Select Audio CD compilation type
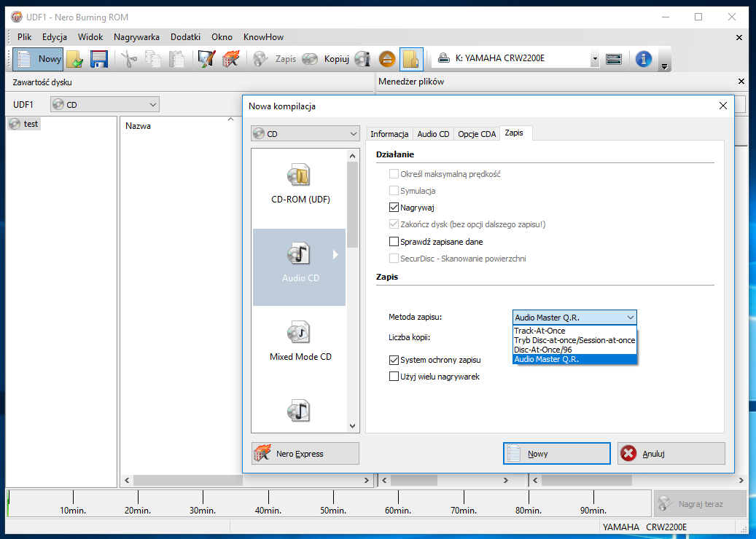 [x=300, y=267]
